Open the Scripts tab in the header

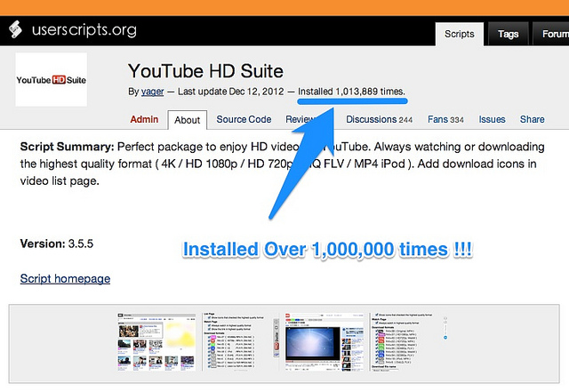(460, 34)
